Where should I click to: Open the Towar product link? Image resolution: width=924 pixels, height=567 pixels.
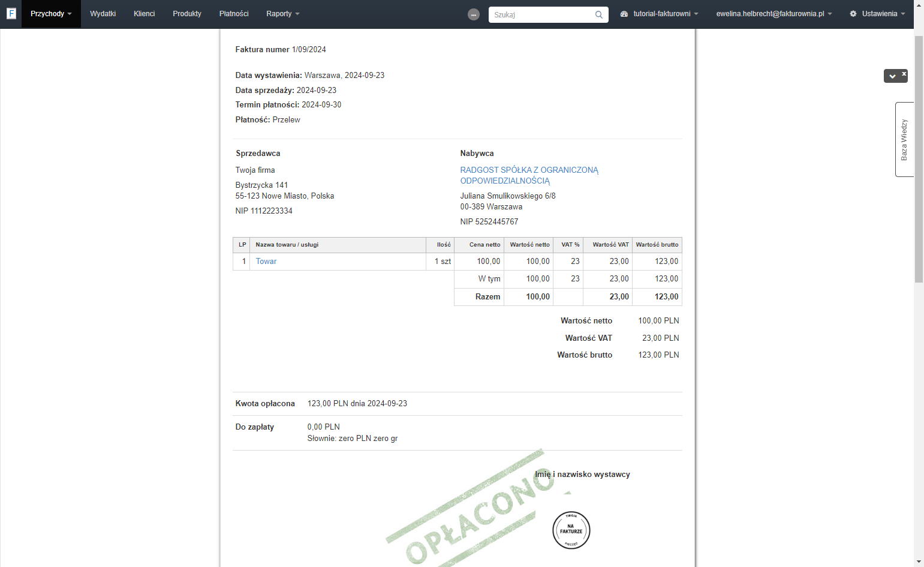[266, 262]
